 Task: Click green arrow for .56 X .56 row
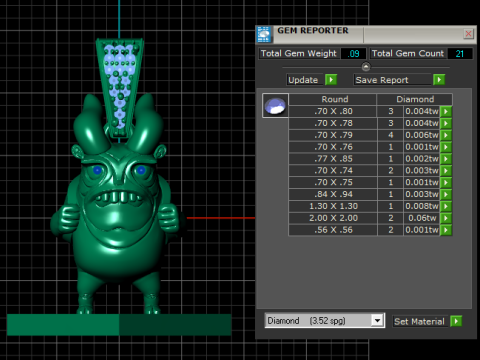pyautogui.click(x=446, y=230)
